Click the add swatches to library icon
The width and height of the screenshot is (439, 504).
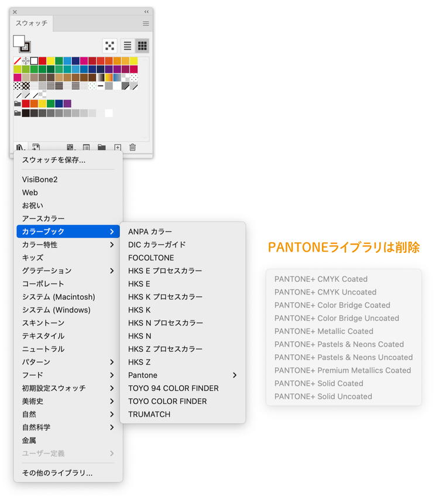coord(36,147)
